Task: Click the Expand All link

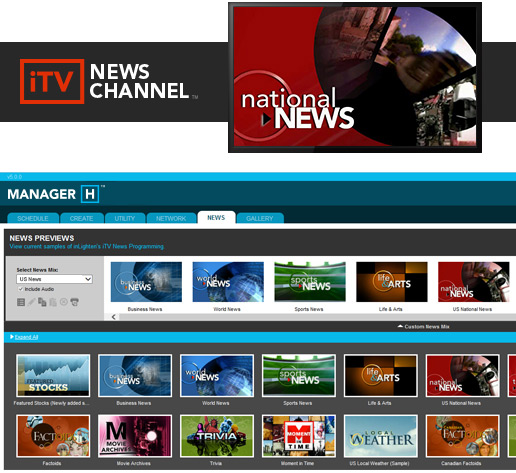Action: coord(26,337)
